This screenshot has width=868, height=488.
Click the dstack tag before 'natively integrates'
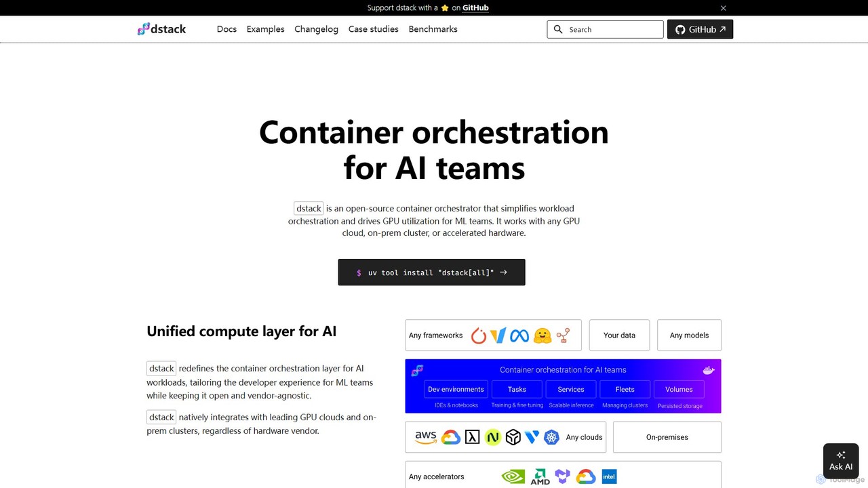tap(161, 418)
